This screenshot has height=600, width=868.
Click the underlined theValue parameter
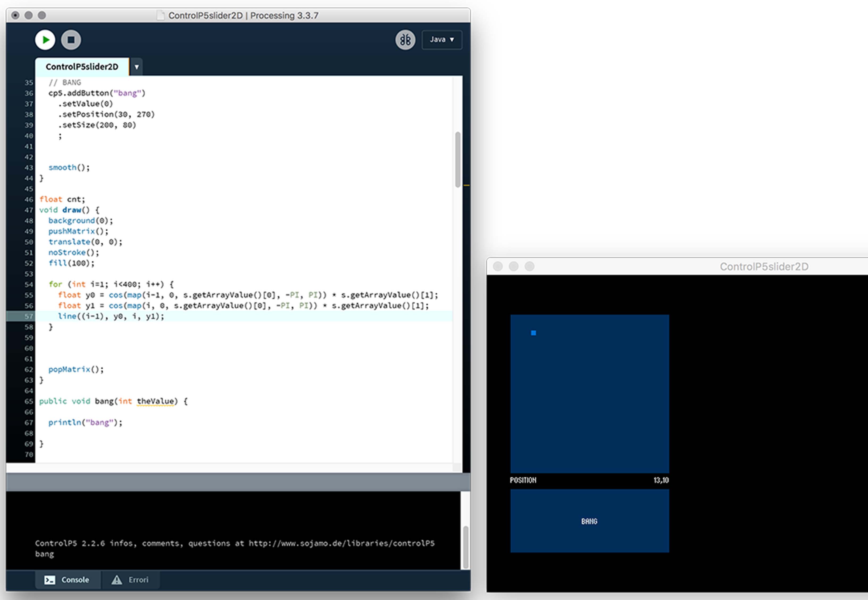coord(155,401)
